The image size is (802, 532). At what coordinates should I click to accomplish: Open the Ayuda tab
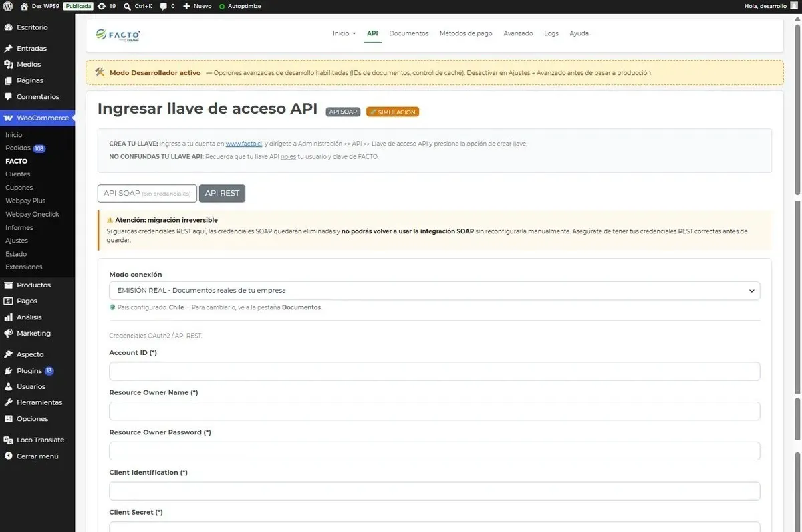579,33
